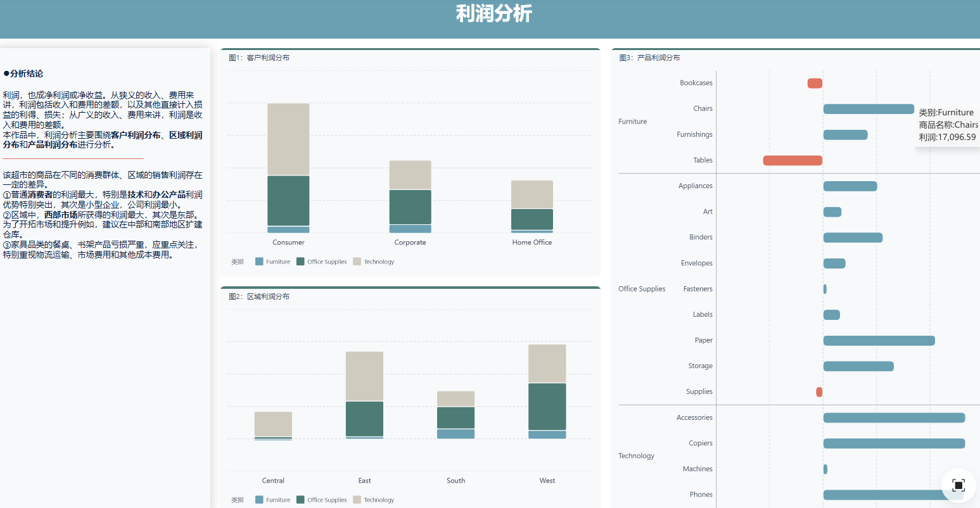
Task: Click the Fasteners profit bar
Action: click(x=825, y=289)
